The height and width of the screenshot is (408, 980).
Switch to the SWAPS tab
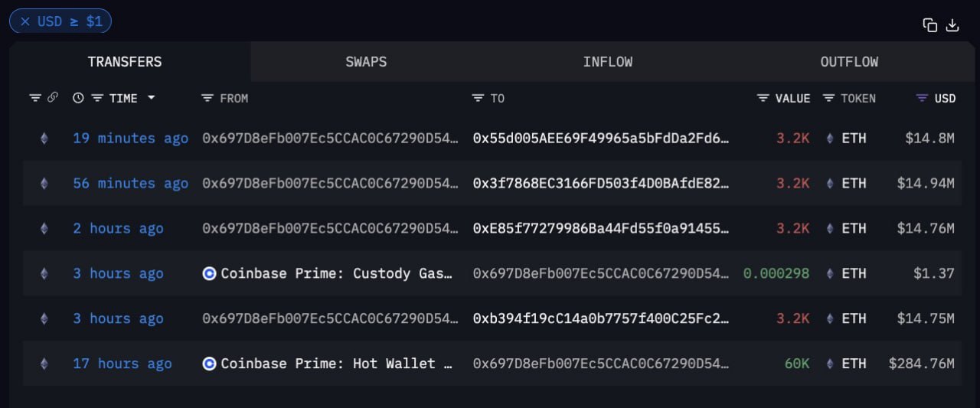[366, 62]
